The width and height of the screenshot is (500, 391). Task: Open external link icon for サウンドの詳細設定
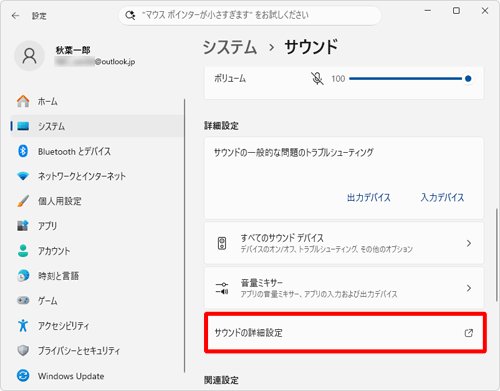coord(469,333)
